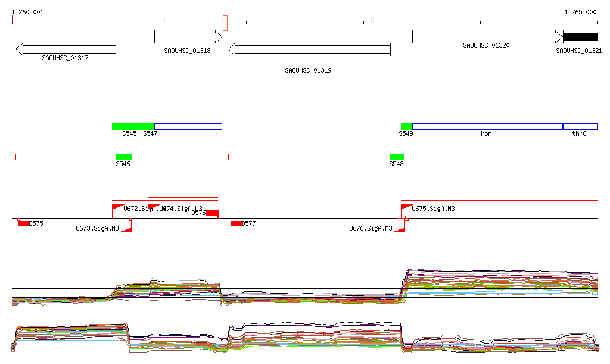The image size is (610, 364).
Task: Click the SAOUHSC_01320 label text
Action: tap(486, 45)
